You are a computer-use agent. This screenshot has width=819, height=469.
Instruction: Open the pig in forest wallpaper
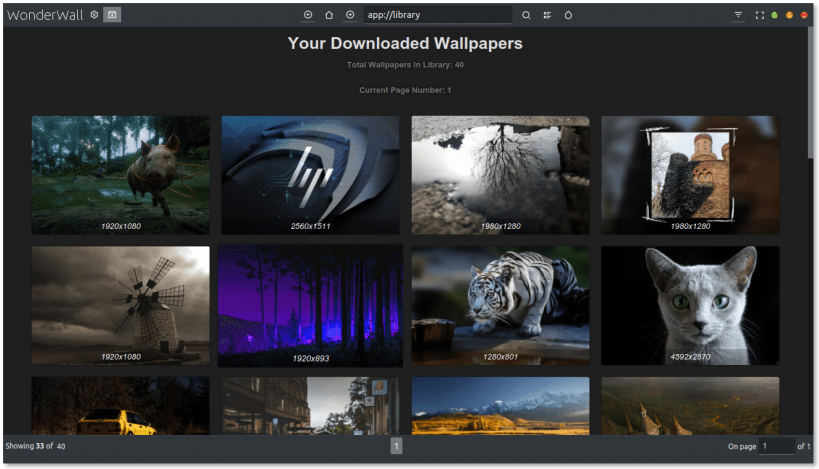(x=121, y=175)
